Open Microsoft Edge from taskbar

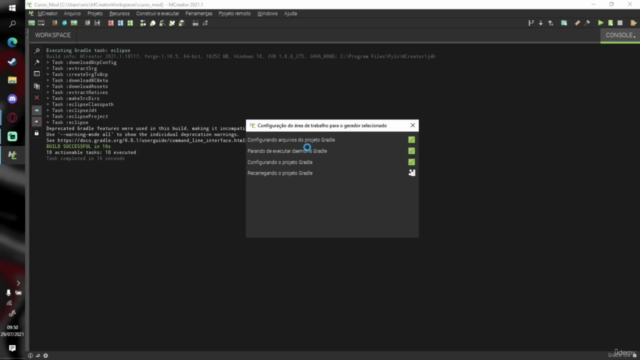coord(12,42)
